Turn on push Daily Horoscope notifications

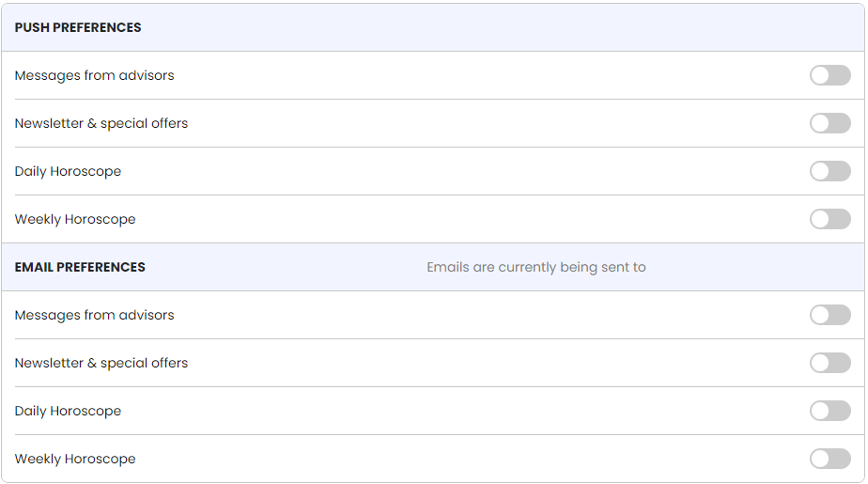pyautogui.click(x=829, y=171)
